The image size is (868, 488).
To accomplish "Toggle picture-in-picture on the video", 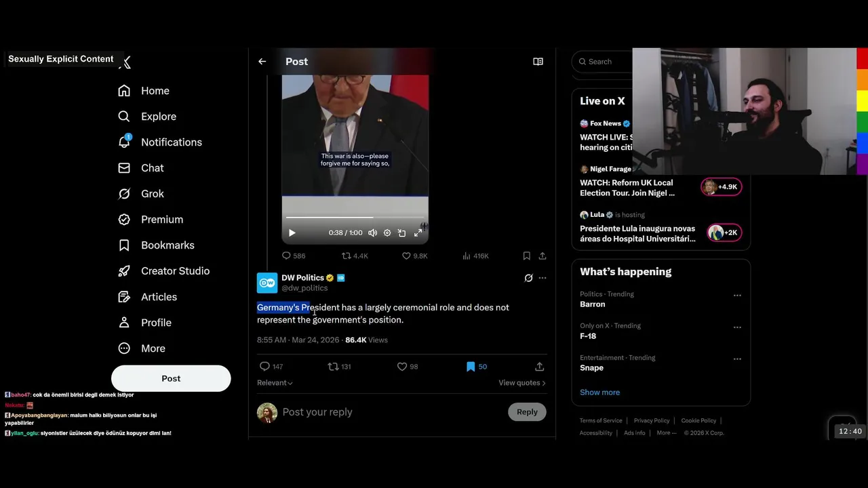I will click(x=401, y=232).
